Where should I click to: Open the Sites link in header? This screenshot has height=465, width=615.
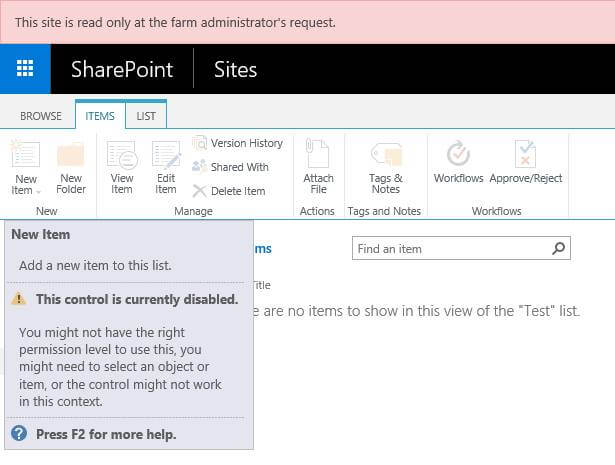(235, 70)
